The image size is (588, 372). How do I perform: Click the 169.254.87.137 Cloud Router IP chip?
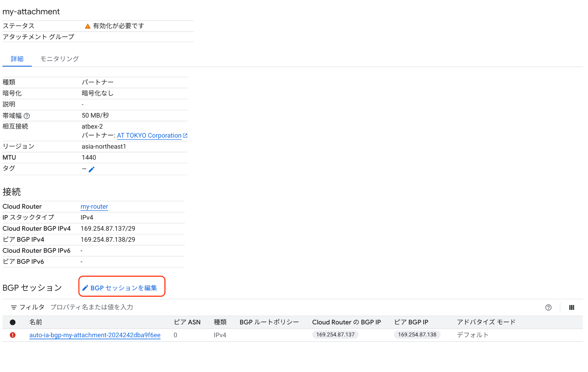[x=335, y=335]
